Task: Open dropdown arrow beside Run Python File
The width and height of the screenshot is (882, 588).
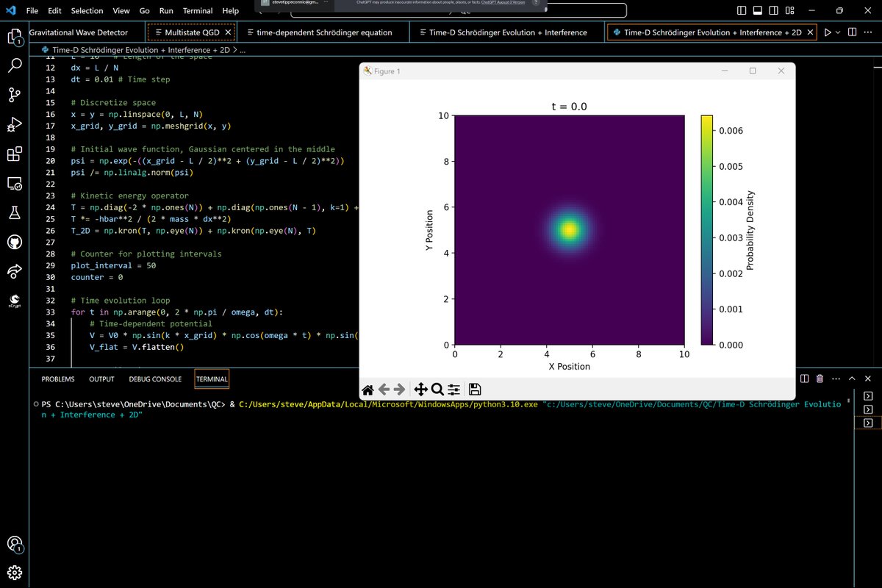Action: (x=838, y=32)
